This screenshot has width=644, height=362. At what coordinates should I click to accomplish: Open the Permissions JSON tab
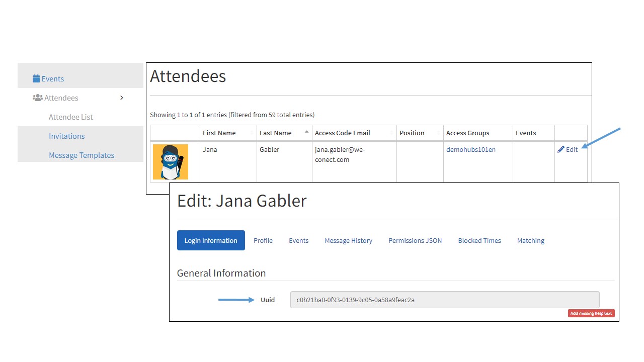(415, 240)
